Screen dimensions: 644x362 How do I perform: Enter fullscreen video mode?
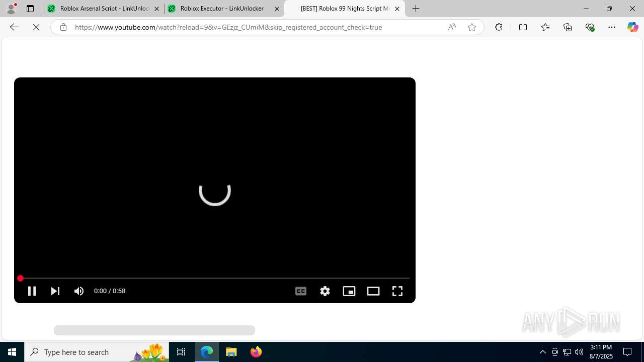[x=397, y=291]
